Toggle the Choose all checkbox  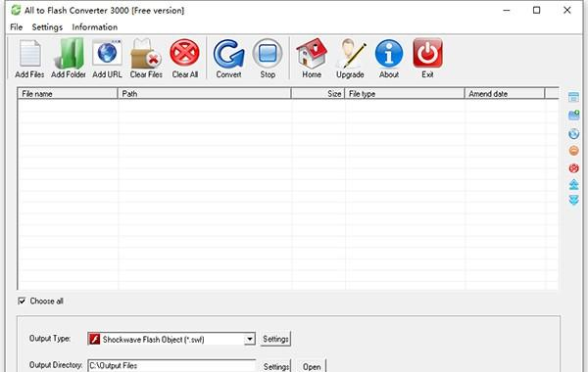tap(22, 301)
